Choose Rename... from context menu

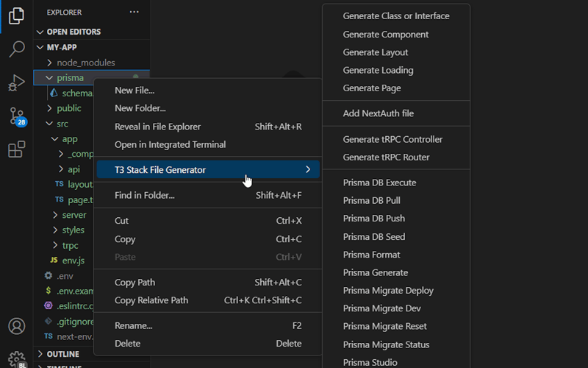pos(208,325)
